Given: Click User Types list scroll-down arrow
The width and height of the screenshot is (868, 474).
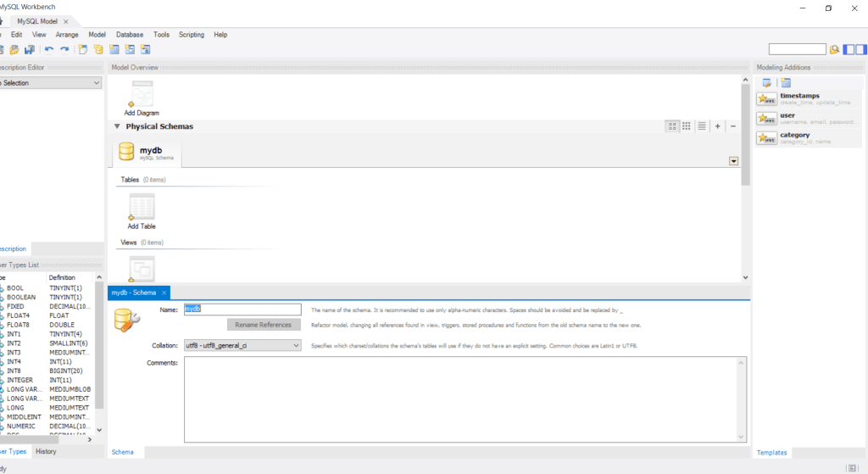Looking at the screenshot, I should pyautogui.click(x=99, y=430).
